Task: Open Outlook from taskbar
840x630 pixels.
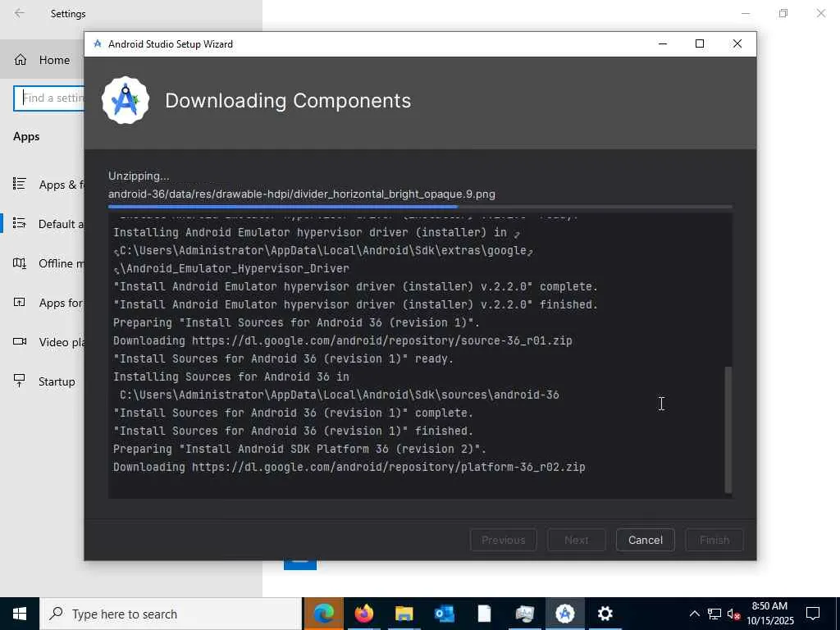Action: pyautogui.click(x=444, y=614)
